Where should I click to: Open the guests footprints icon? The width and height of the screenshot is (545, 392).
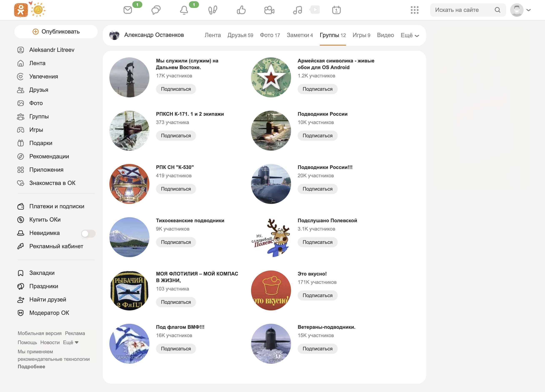(213, 10)
